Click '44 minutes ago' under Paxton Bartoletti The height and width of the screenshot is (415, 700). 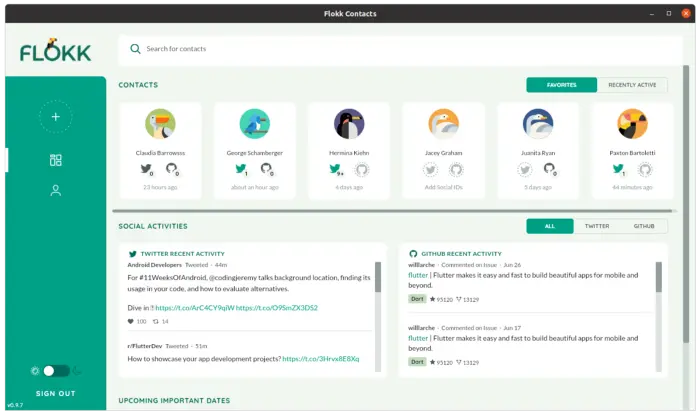633,187
